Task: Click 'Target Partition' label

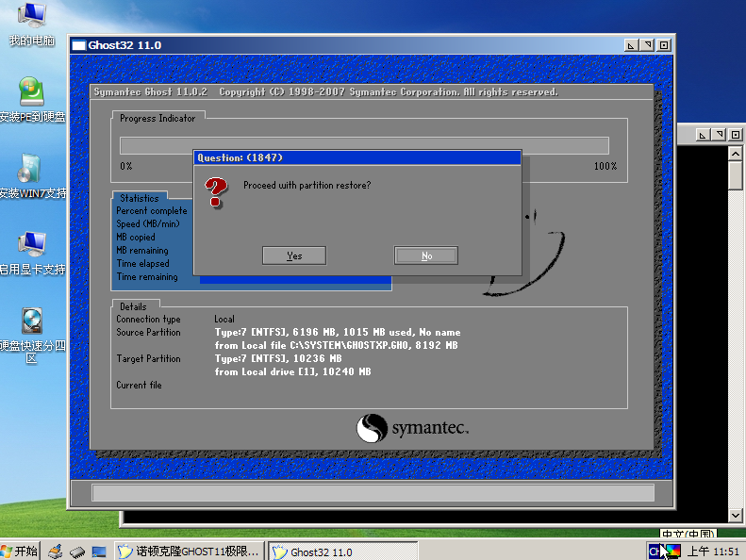Action: coord(148,359)
